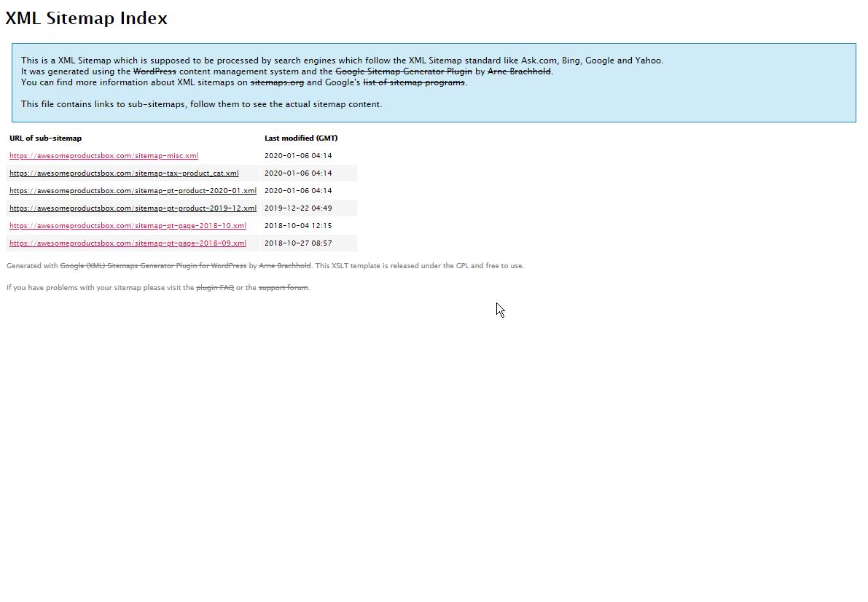Viewport: 868px width, 602px height.
Task: Click the 2018-10-27 08:57 date cell
Action: pyautogui.click(x=298, y=243)
